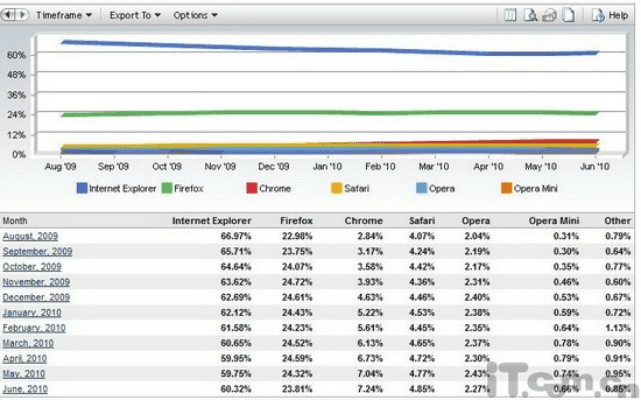Viewport: 641px width, 400px height.
Task: Open Help from the toolbar
Action: tap(610, 16)
